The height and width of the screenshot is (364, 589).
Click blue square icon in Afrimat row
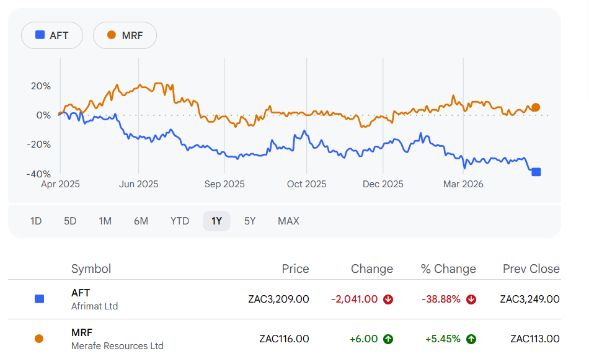pyautogui.click(x=39, y=299)
